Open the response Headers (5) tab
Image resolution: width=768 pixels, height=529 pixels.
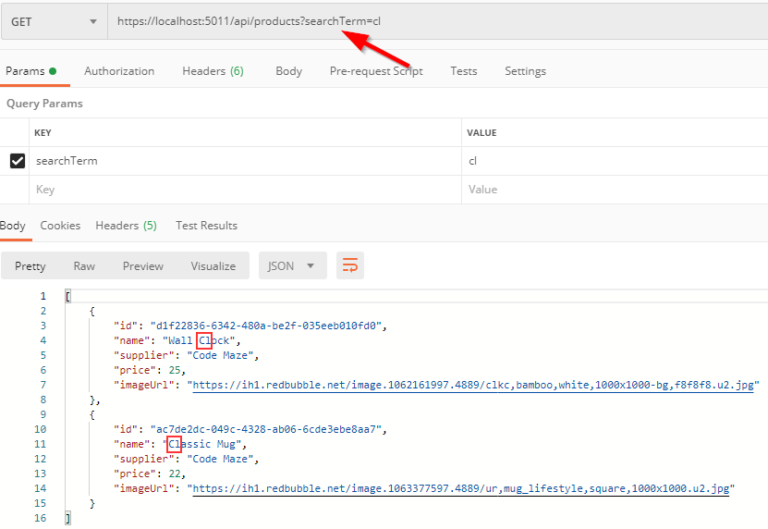pyautogui.click(x=126, y=226)
